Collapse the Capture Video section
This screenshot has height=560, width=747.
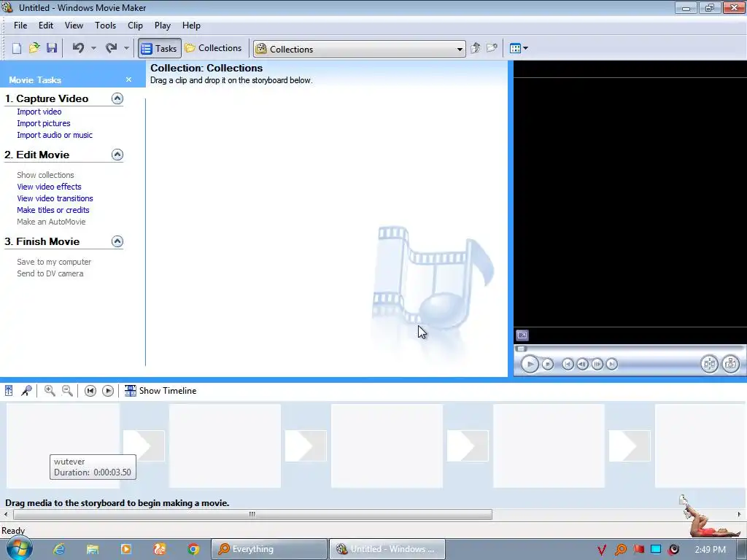(x=117, y=98)
